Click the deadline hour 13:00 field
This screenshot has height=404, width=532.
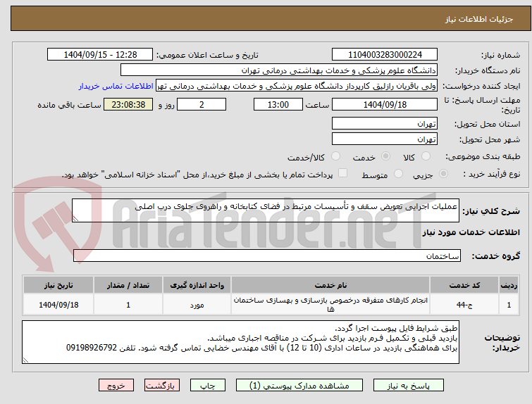pos(278,104)
